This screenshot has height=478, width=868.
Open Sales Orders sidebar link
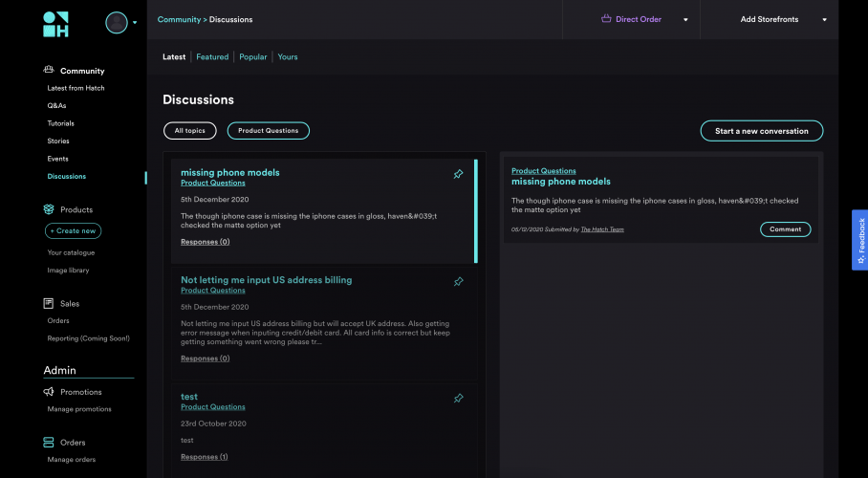click(58, 320)
